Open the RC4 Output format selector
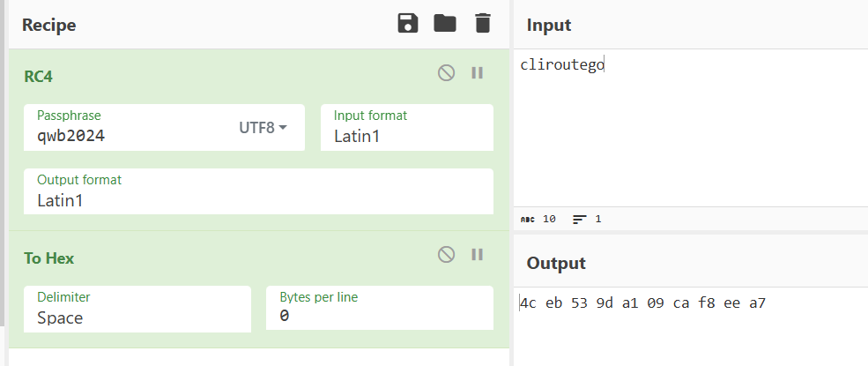 258,191
